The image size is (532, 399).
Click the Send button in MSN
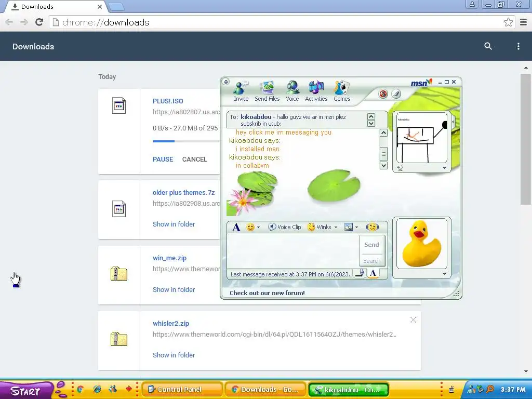point(371,245)
